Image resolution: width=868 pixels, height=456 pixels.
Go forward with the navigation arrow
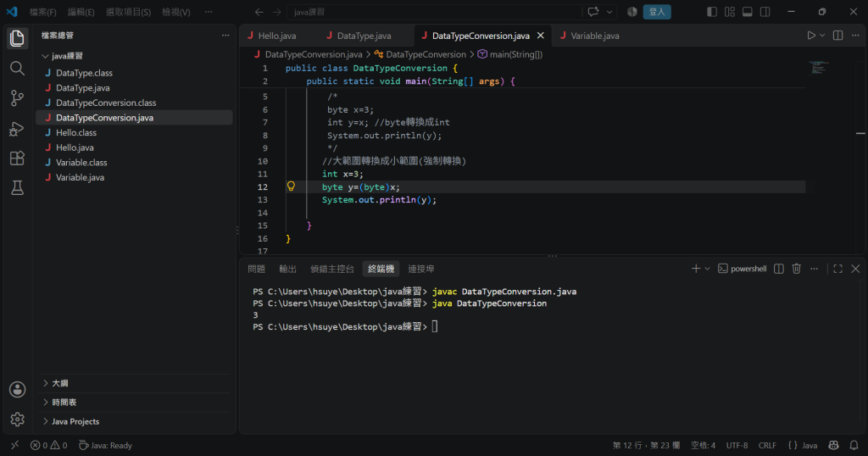point(277,12)
